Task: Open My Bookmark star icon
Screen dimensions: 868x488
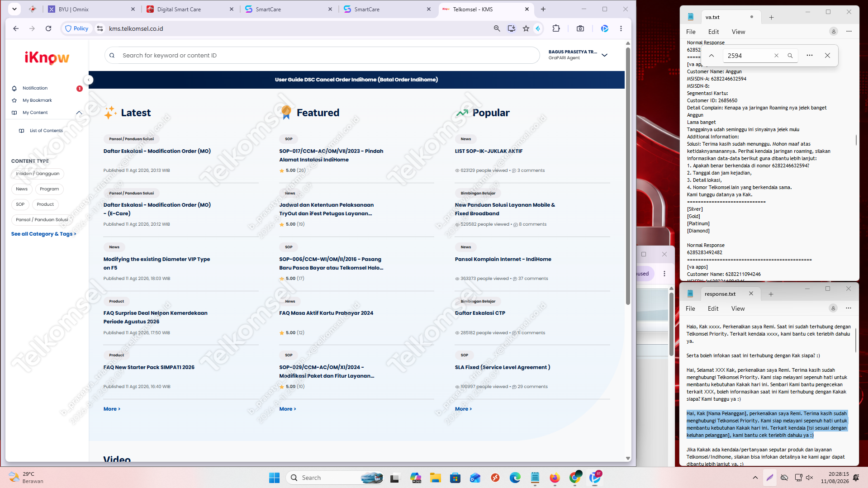Action: 14,100
